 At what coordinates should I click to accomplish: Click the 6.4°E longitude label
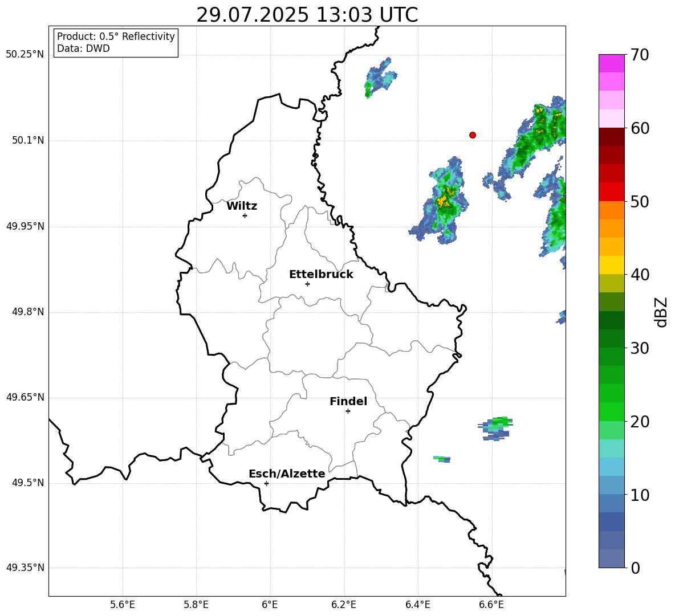pos(417,605)
